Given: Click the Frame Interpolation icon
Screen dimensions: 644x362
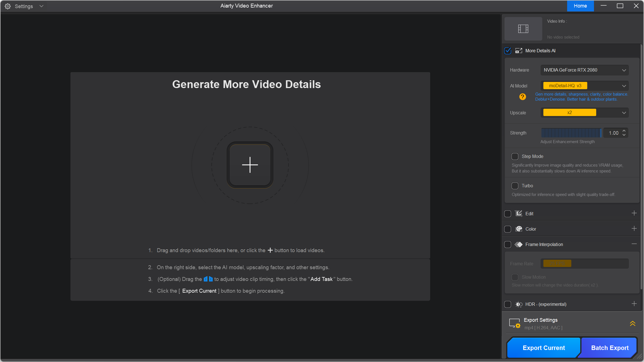Looking at the screenshot, I should 518,244.
